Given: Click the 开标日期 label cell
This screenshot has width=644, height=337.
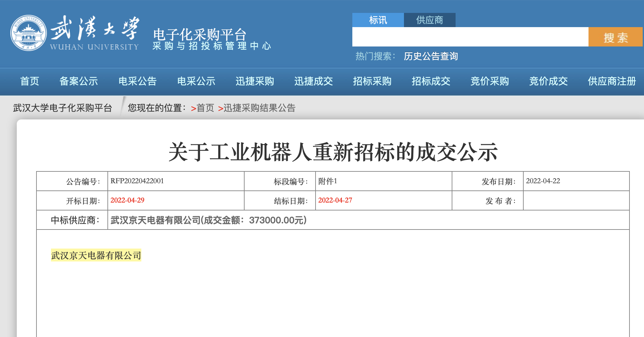Looking at the screenshot, I should (x=72, y=201).
